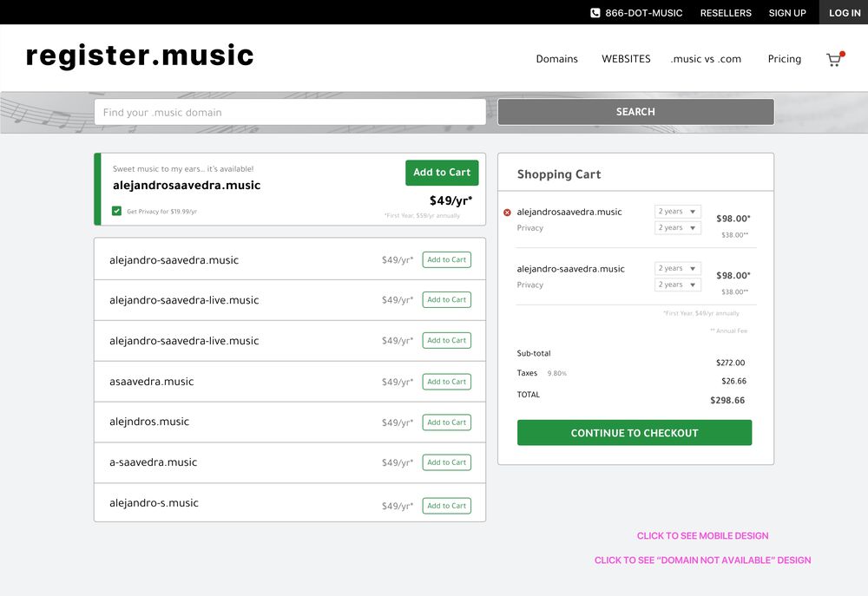Viewport: 868px width, 596px height.
Task: Remove alejandrosaavedra.music from cart with red X
Action: click(x=507, y=213)
